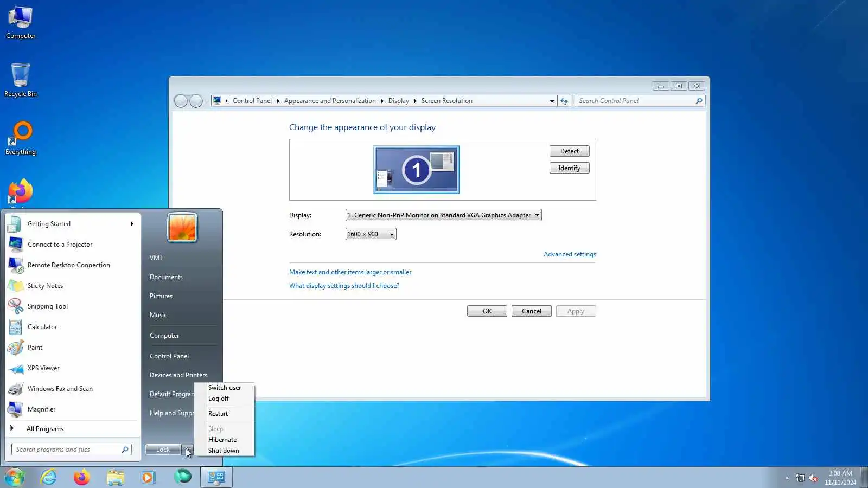Image resolution: width=868 pixels, height=488 pixels.
Task: Open Make text and other items larger link
Action: pos(350,272)
